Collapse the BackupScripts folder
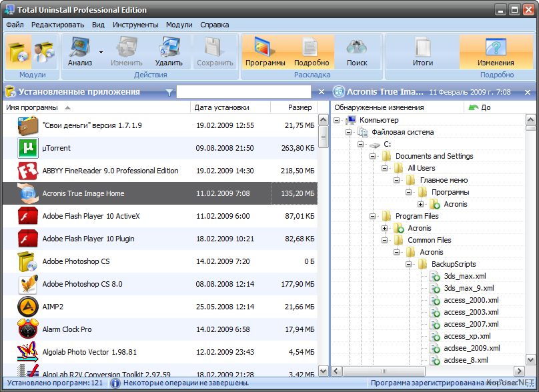 tap(409, 264)
